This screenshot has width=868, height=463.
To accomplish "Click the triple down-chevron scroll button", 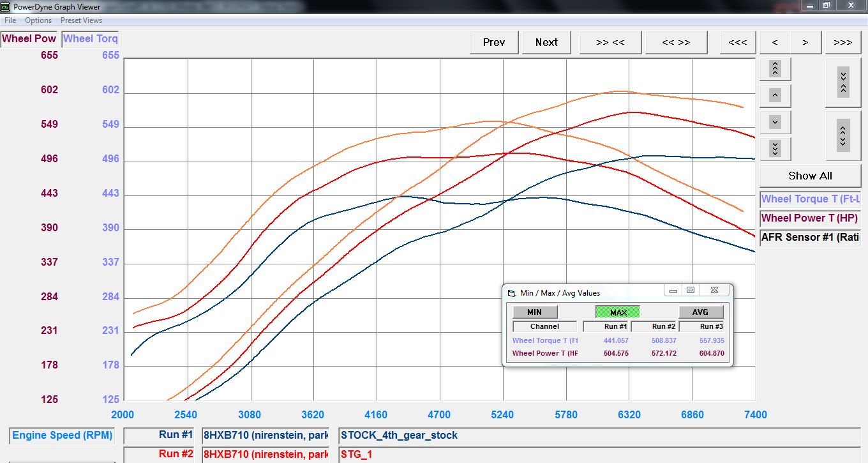I will [775, 148].
